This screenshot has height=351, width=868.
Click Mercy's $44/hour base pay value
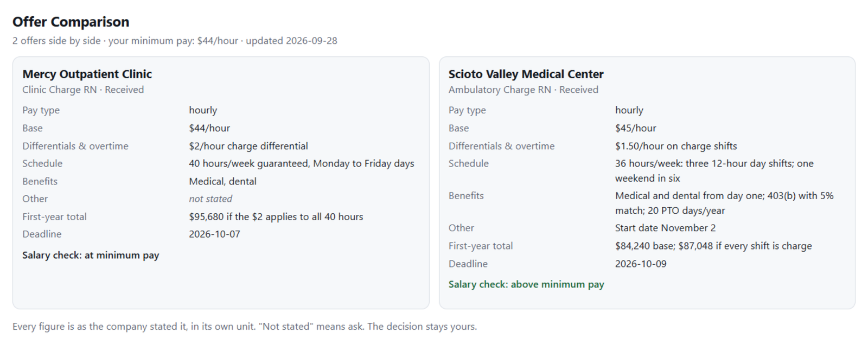coord(209,128)
